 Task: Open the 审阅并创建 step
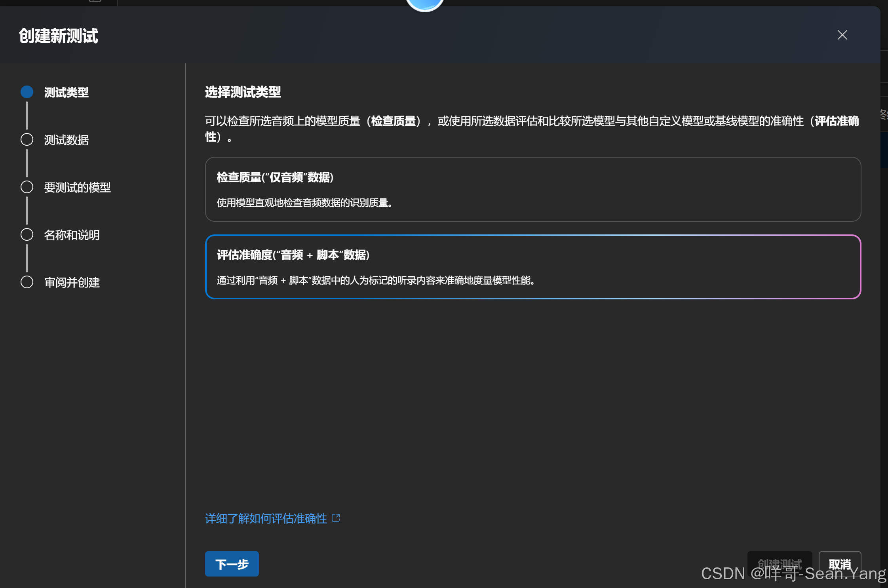coord(72,282)
